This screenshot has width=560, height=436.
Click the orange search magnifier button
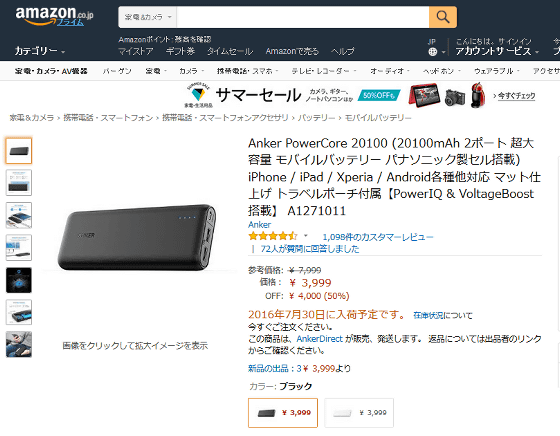pyautogui.click(x=442, y=17)
